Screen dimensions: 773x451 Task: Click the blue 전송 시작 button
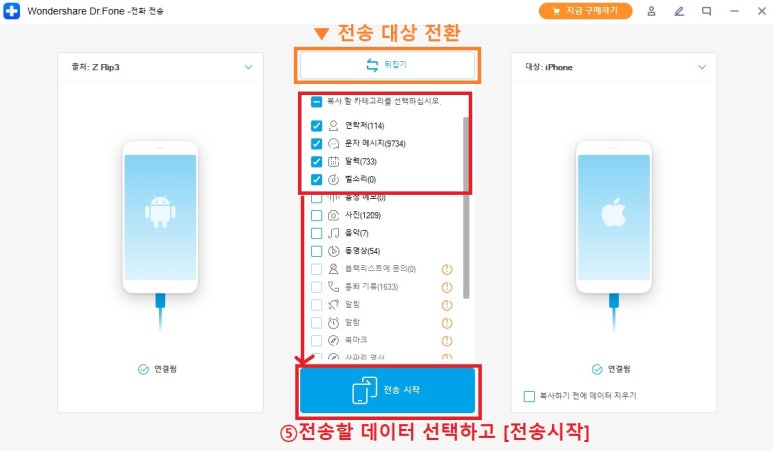387,390
